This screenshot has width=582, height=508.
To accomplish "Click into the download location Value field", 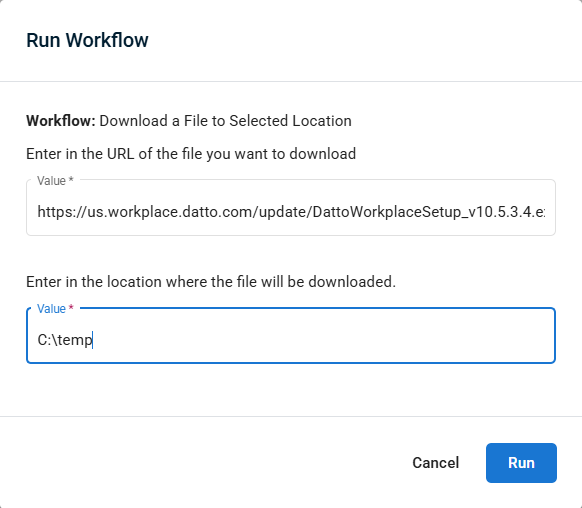I will [x=291, y=335].
